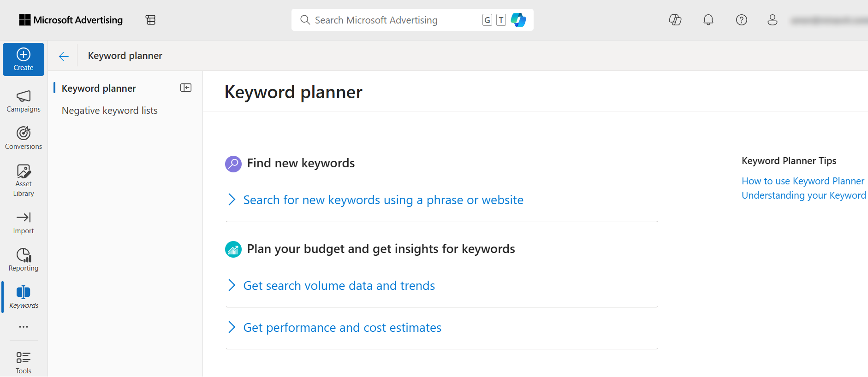Collapse the secondary navigation panel
The image size is (868, 377).
[186, 88]
